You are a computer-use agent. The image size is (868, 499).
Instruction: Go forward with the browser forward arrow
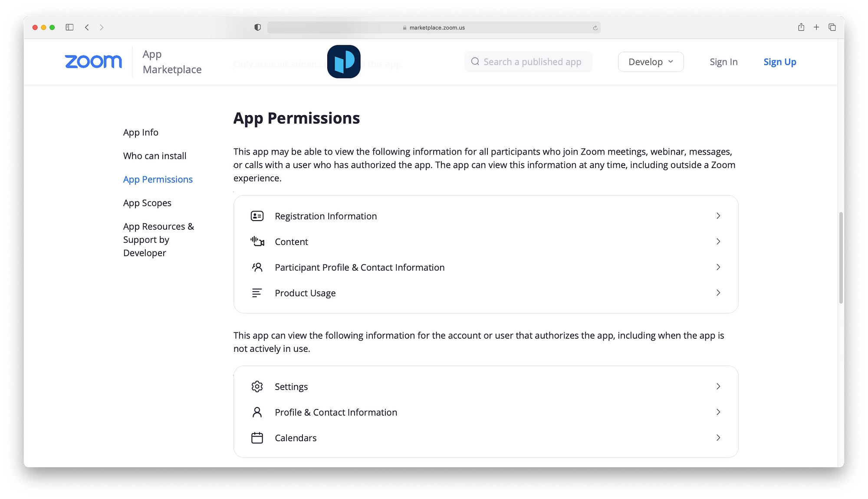coord(102,27)
